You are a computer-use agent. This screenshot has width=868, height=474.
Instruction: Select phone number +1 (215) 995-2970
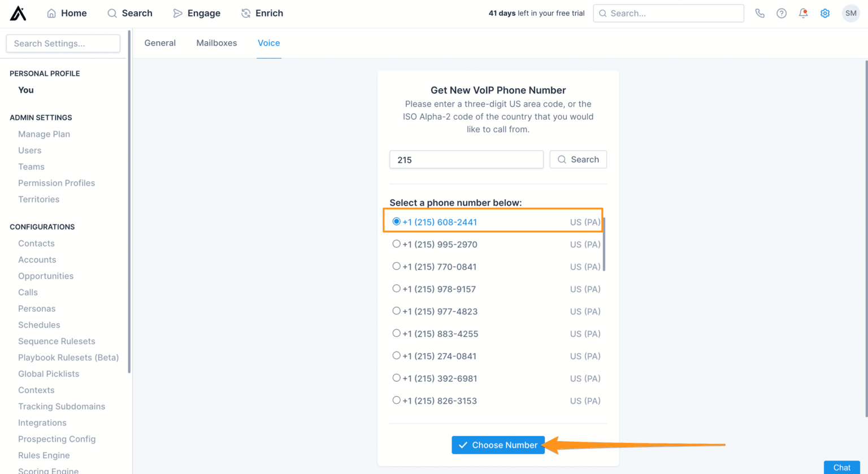coord(397,244)
